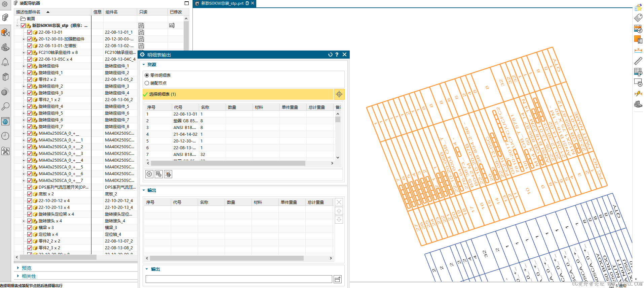
Task: Collapse the 资源 section in dialog
Action: click(x=144, y=64)
